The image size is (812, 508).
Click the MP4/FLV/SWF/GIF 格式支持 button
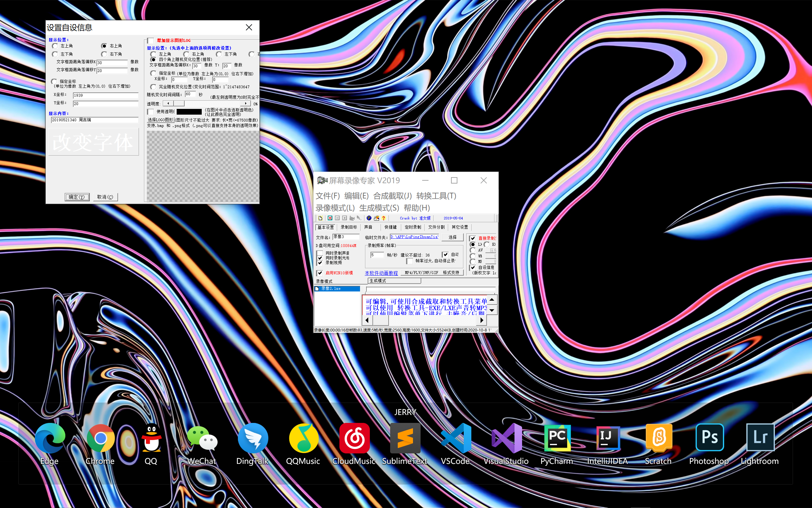pyautogui.click(x=432, y=273)
